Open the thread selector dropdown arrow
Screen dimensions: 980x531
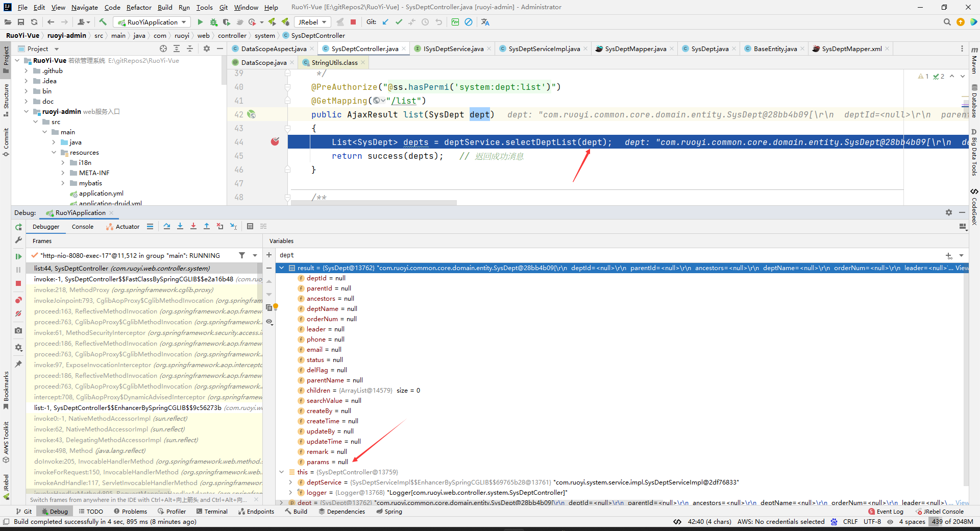255,255
